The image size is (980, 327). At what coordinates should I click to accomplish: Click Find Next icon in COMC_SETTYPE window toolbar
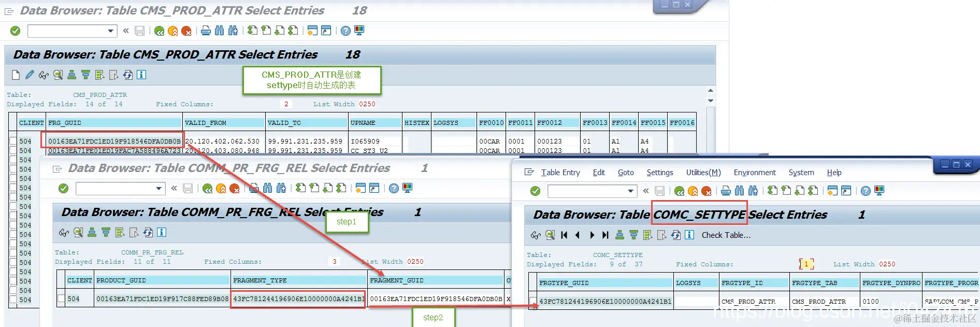(x=753, y=191)
